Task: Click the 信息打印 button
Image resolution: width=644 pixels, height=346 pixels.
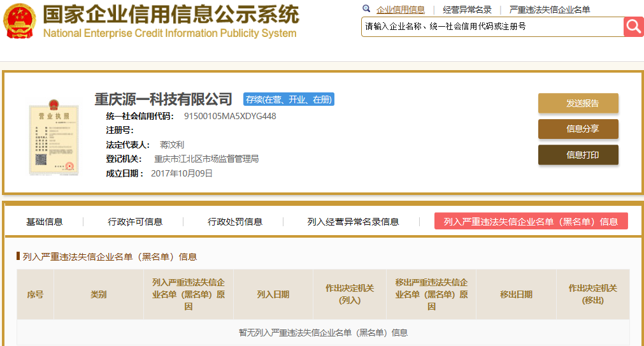Action: point(578,155)
